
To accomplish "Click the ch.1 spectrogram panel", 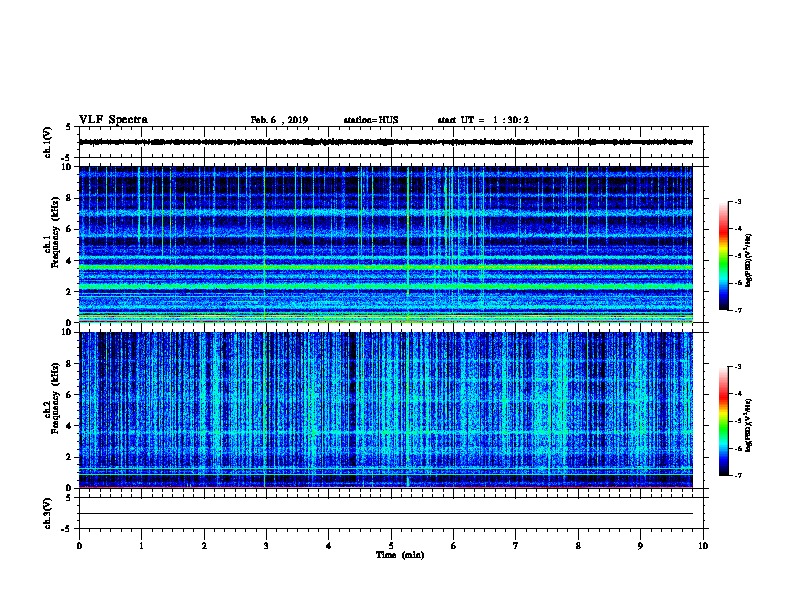I will (x=386, y=244).
